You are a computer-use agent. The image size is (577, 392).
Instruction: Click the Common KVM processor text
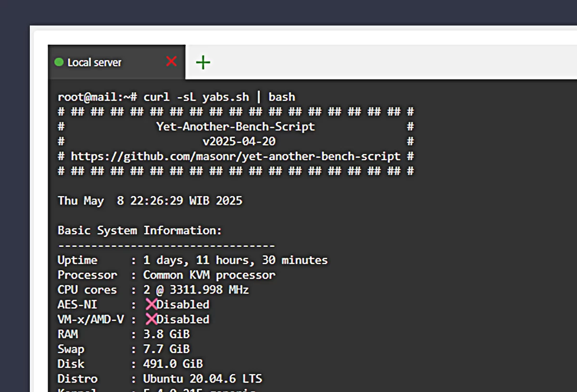click(209, 275)
